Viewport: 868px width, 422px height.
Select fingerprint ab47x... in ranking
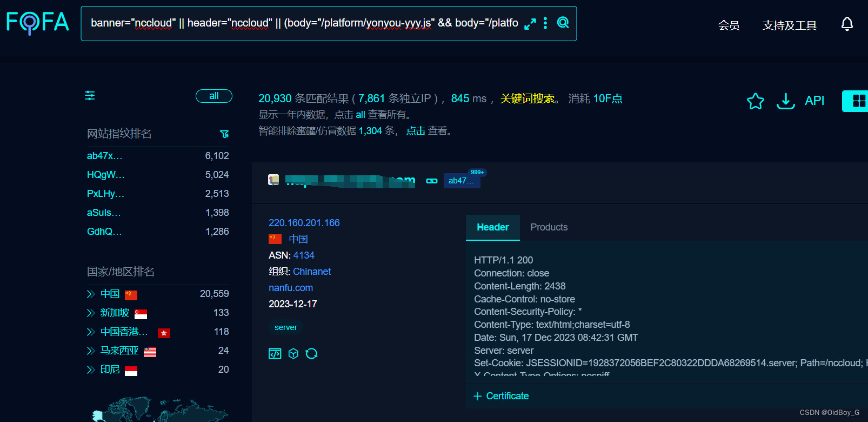click(105, 156)
